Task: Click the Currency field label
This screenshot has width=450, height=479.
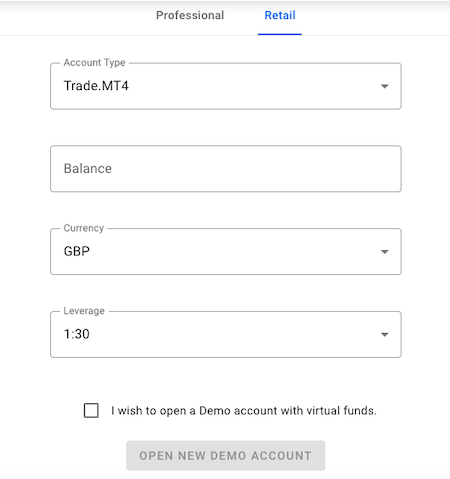Action: (84, 228)
